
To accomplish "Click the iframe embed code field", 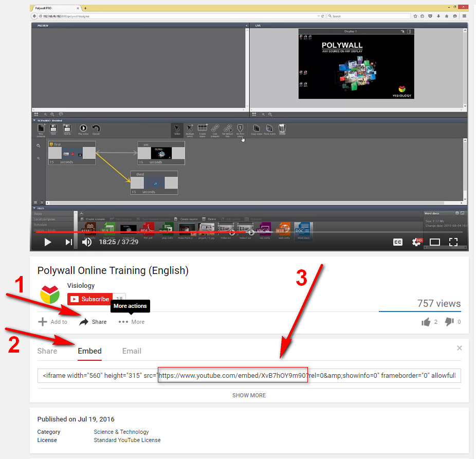I will coord(249,376).
